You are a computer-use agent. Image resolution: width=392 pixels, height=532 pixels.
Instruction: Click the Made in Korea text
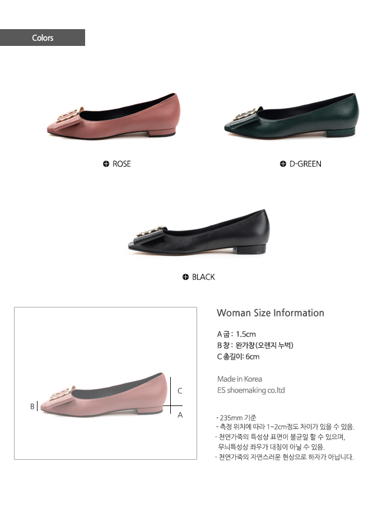coord(240,379)
